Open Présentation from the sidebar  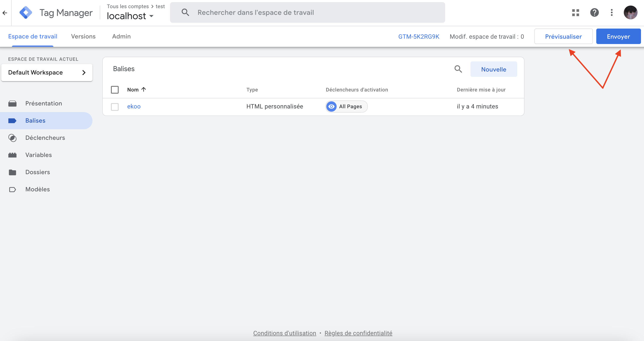click(43, 103)
